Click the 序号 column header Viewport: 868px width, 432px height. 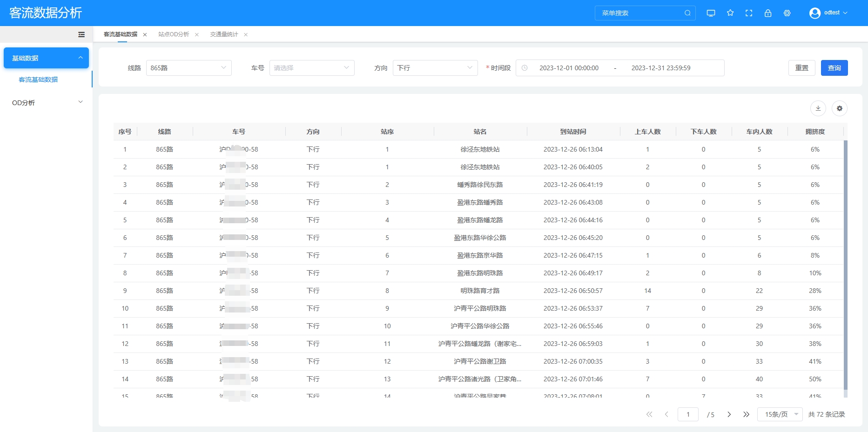click(125, 132)
